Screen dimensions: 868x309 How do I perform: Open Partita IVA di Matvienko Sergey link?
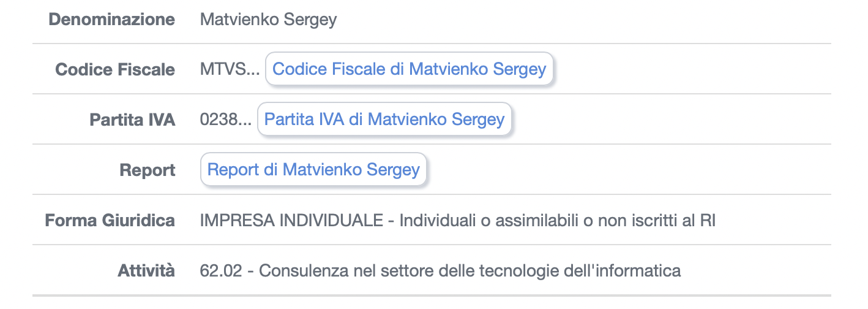(384, 120)
